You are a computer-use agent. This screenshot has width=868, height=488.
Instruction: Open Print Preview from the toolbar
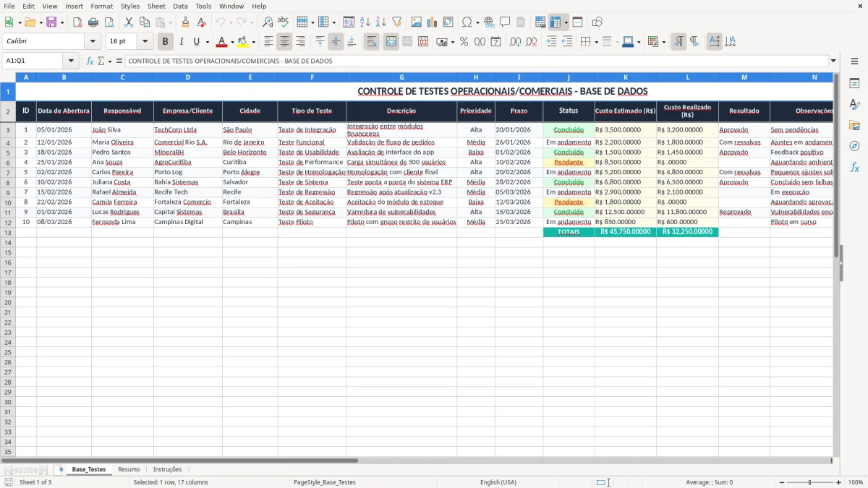[109, 22]
